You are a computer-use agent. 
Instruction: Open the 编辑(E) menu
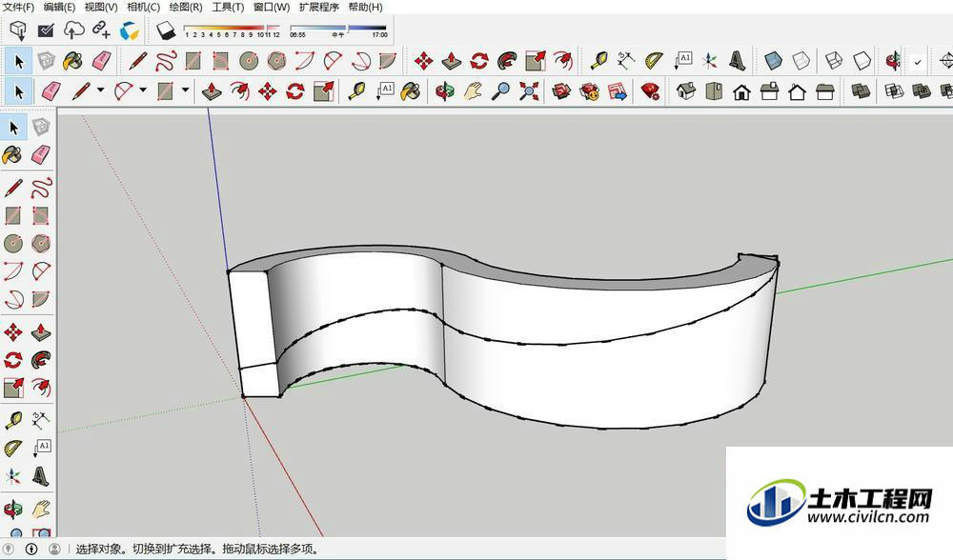click(x=59, y=7)
